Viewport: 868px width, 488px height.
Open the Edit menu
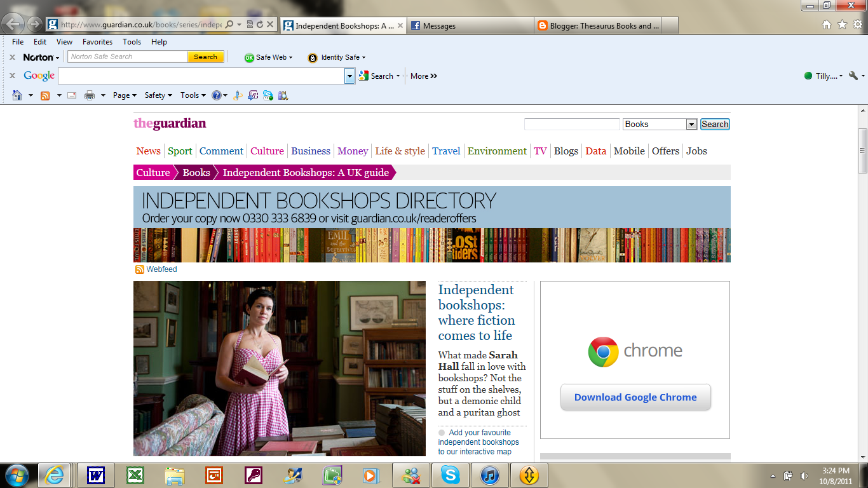(40, 42)
